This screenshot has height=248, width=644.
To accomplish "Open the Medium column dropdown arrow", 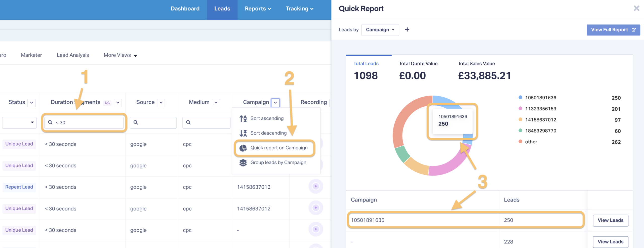I will pyautogui.click(x=216, y=103).
